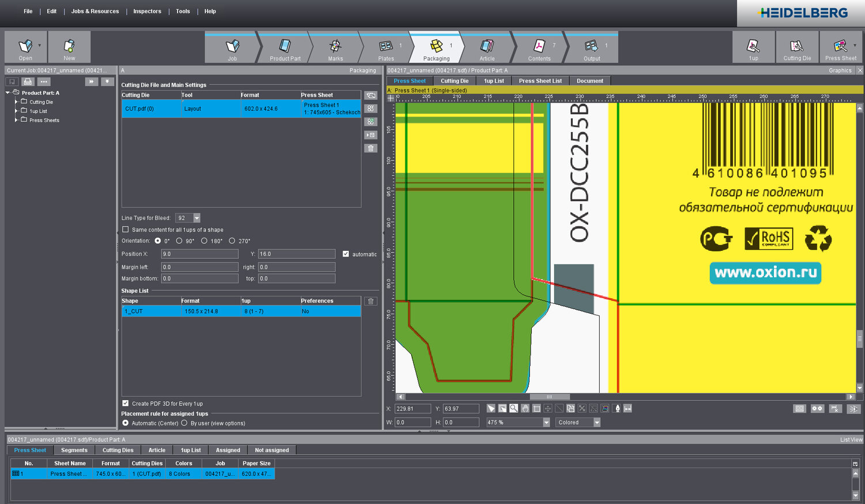Select the magnifier zoom tool

coord(513,408)
